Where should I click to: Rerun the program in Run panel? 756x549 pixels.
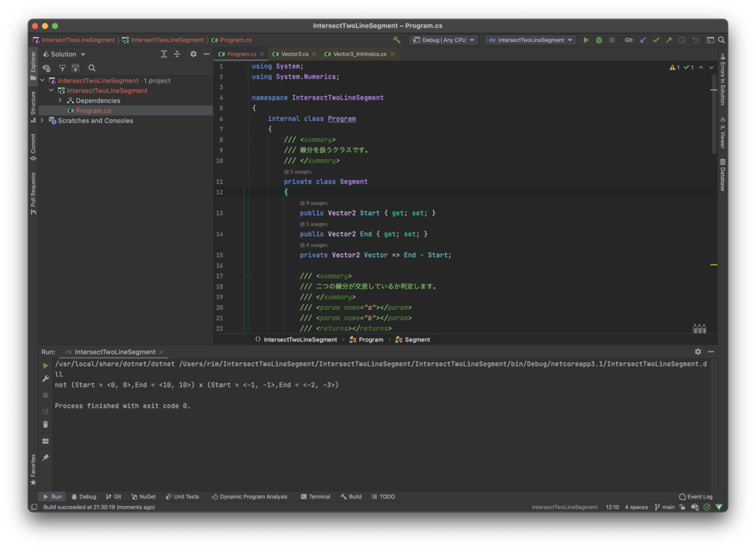45,365
